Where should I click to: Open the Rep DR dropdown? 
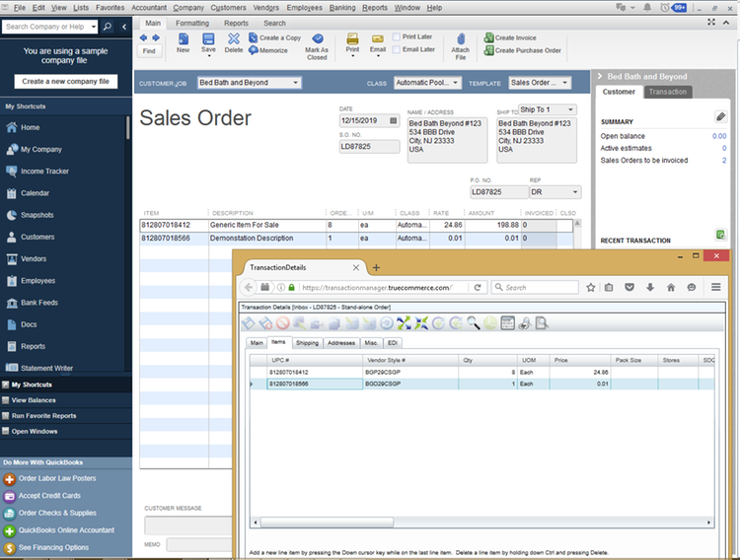(x=575, y=192)
